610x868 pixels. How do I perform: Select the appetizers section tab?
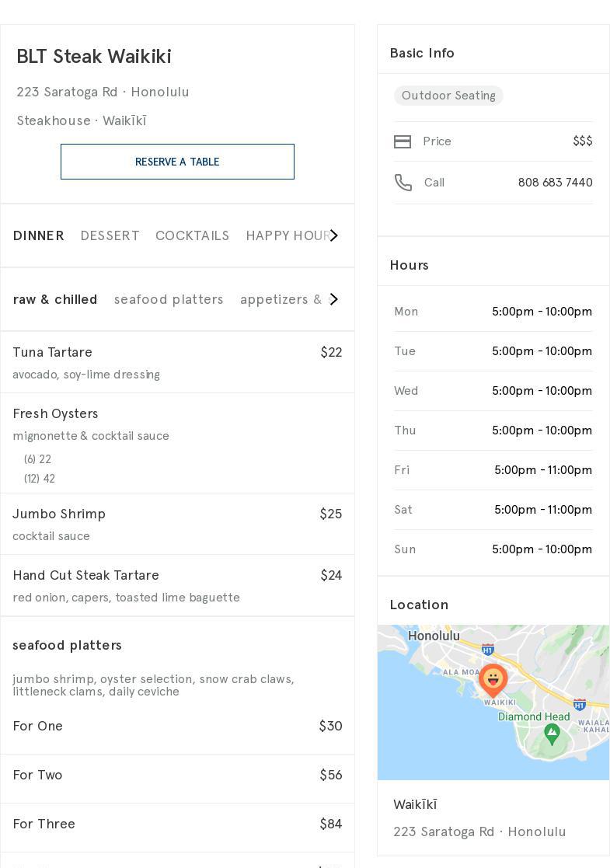[x=278, y=299]
